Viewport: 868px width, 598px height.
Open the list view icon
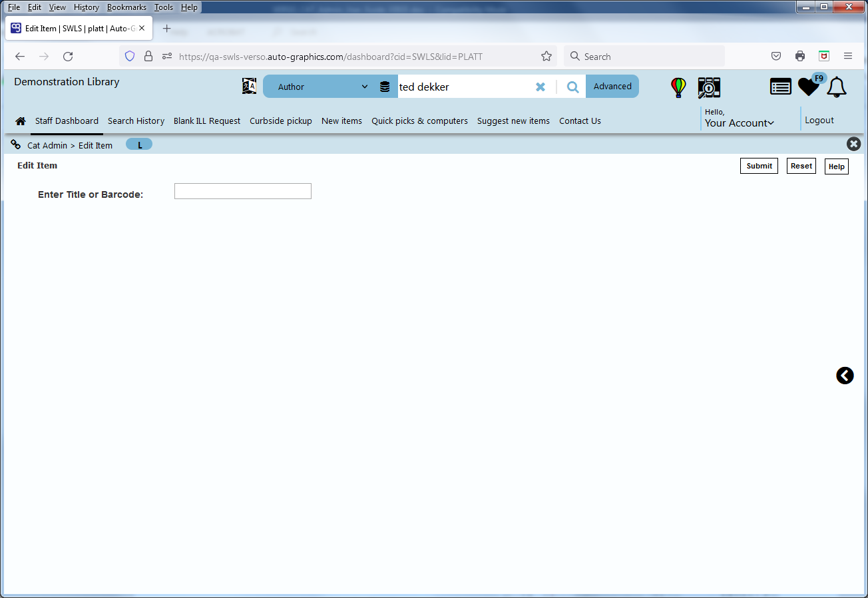(x=781, y=87)
